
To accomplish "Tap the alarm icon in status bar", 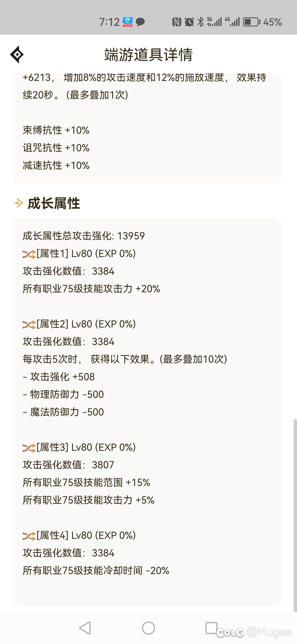I will click(189, 22).
